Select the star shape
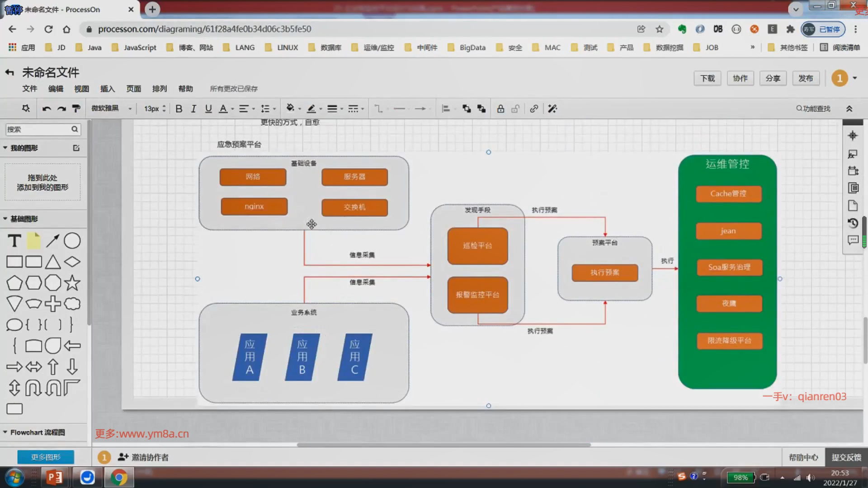The height and width of the screenshot is (488, 868). click(72, 283)
